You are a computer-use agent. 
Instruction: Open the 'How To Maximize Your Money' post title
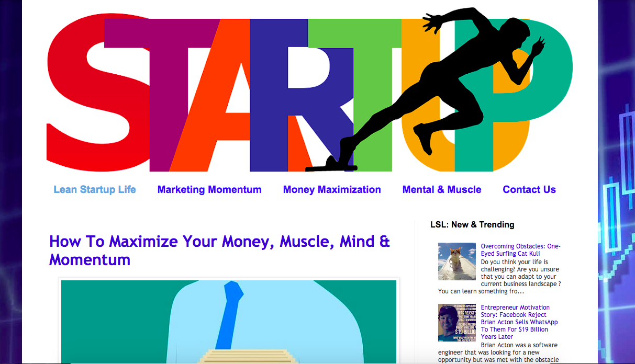pos(219,250)
